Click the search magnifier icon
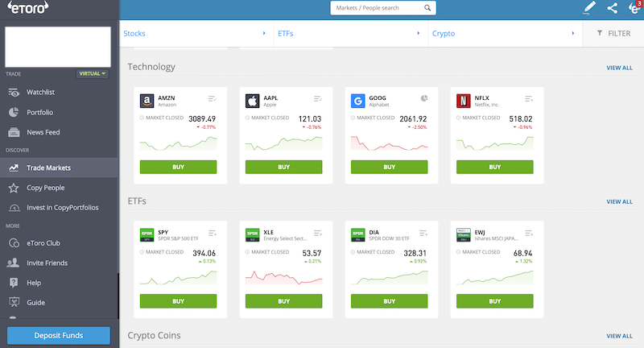This screenshot has height=348, width=644. coord(427,8)
